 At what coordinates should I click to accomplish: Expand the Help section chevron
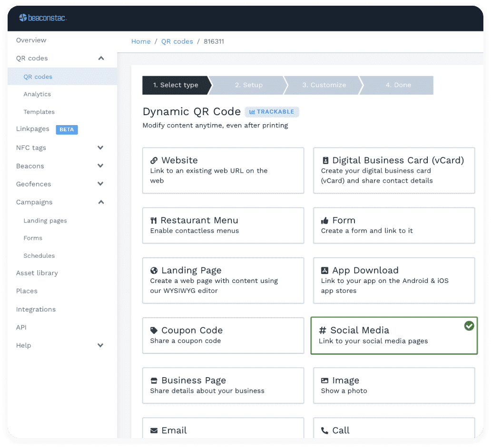[x=100, y=346]
